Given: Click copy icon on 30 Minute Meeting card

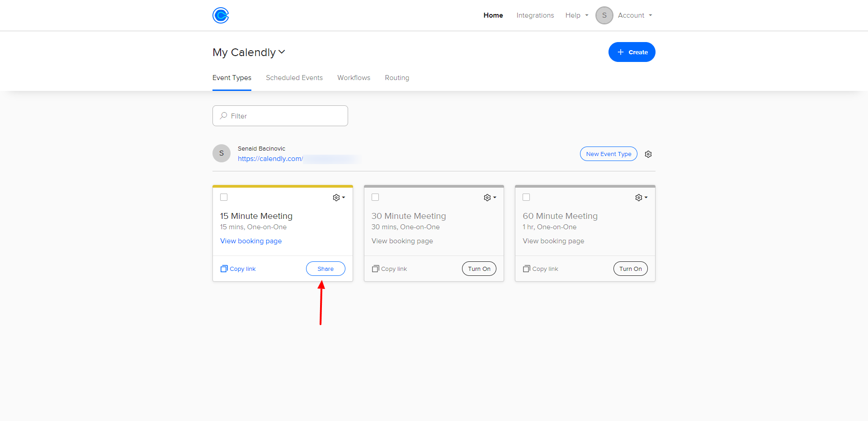Looking at the screenshot, I should (375, 269).
